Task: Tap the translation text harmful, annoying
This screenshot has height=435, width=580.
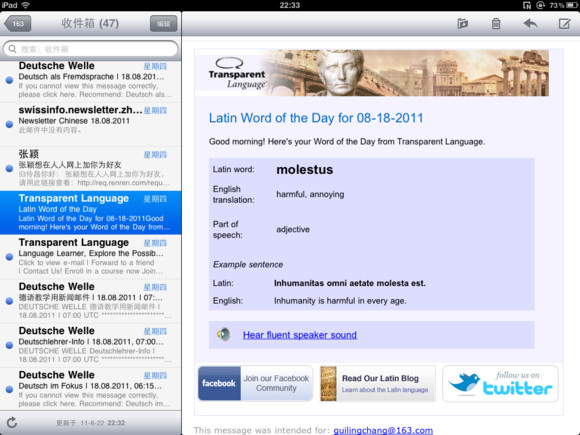Action: point(310,194)
